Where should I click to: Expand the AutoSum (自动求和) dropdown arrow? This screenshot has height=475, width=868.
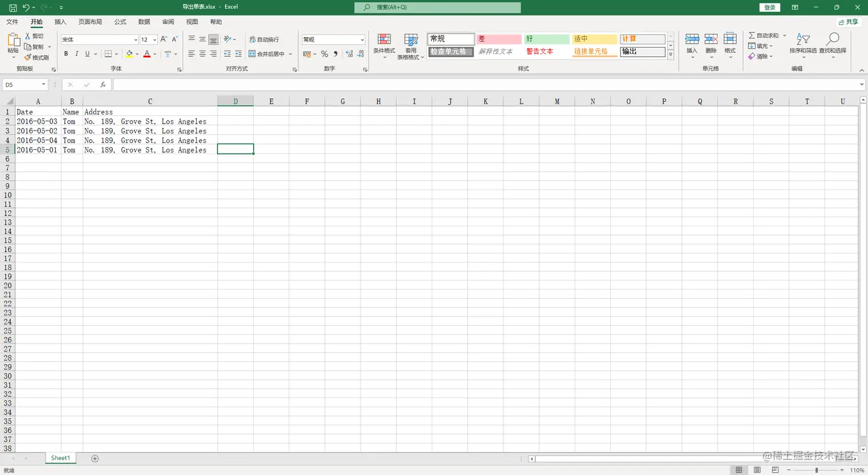784,36
